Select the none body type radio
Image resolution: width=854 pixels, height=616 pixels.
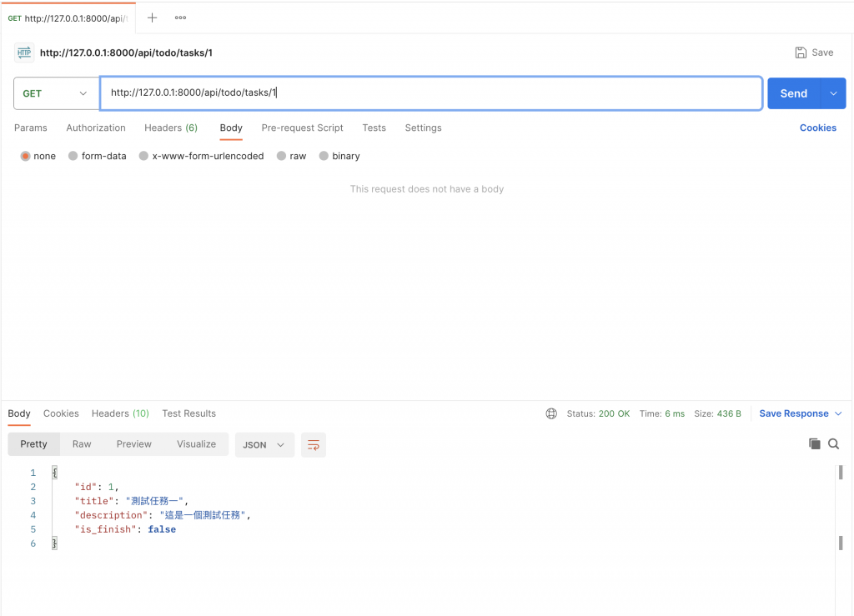[x=25, y=156]
